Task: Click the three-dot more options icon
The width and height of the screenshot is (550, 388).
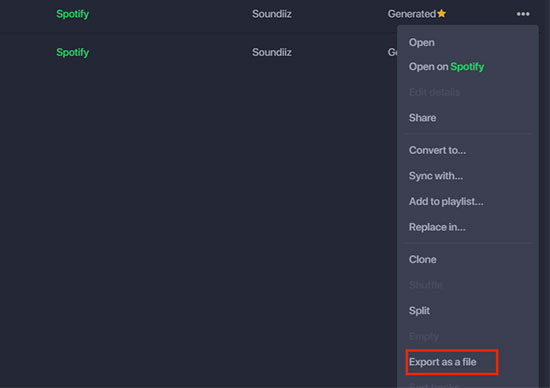Action: (x=523, y=14)
